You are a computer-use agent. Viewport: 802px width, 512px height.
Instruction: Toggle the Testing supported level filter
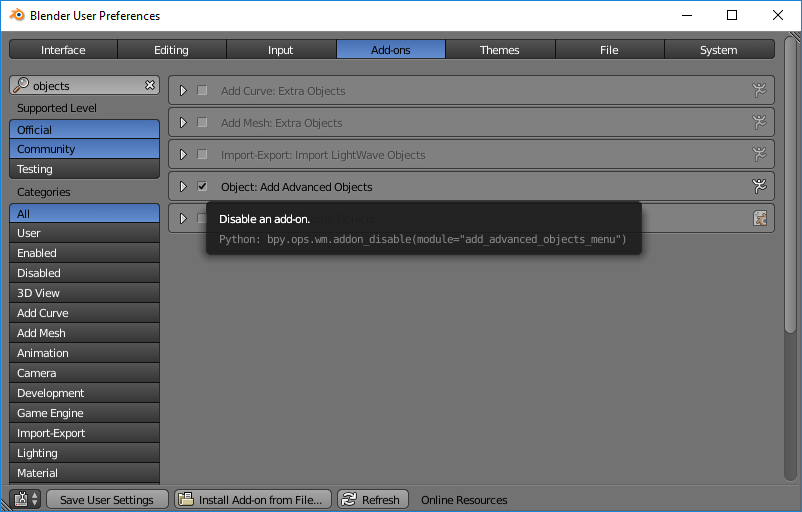(x=84, y=169)
